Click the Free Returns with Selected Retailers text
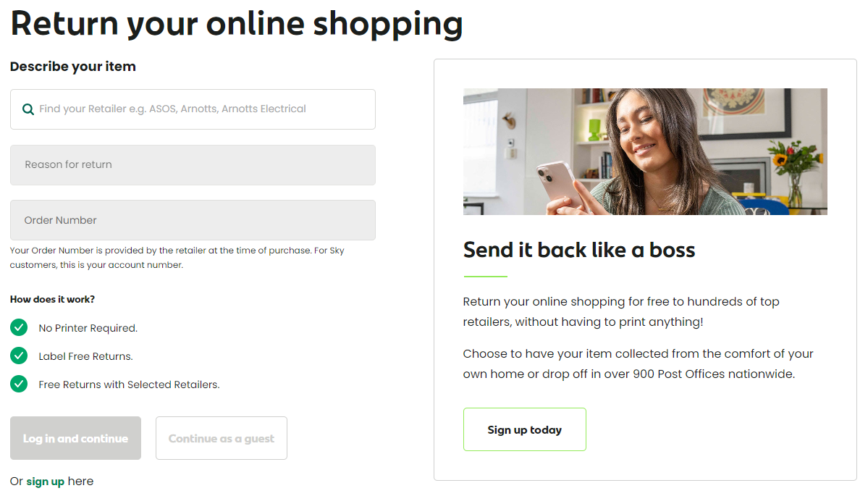 click(x=129, y=384)
